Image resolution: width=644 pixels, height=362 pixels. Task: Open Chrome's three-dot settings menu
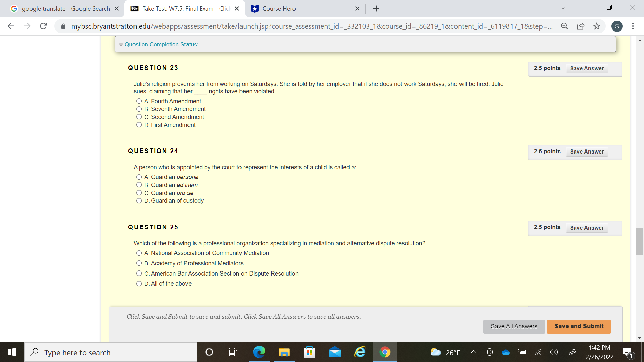[633, 26]
